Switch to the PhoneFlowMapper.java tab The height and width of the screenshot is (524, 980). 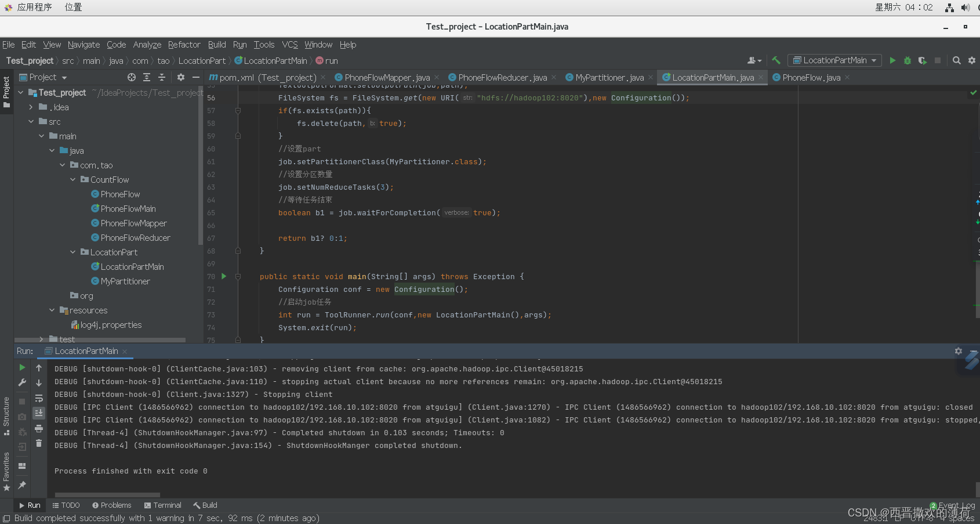click(x=387, y=77)
